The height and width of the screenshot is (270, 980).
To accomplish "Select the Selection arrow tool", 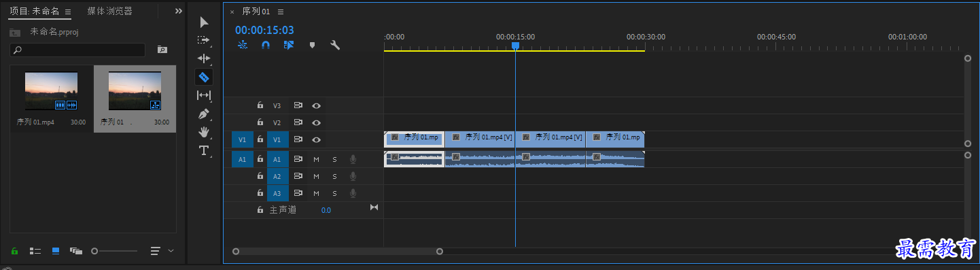I will 204,22.
